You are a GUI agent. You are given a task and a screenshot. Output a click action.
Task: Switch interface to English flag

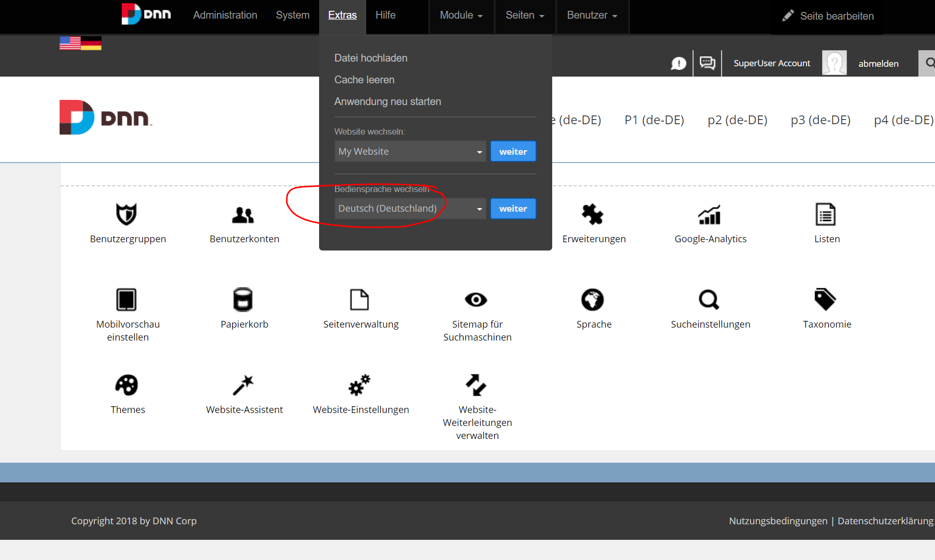coord(70,43)
